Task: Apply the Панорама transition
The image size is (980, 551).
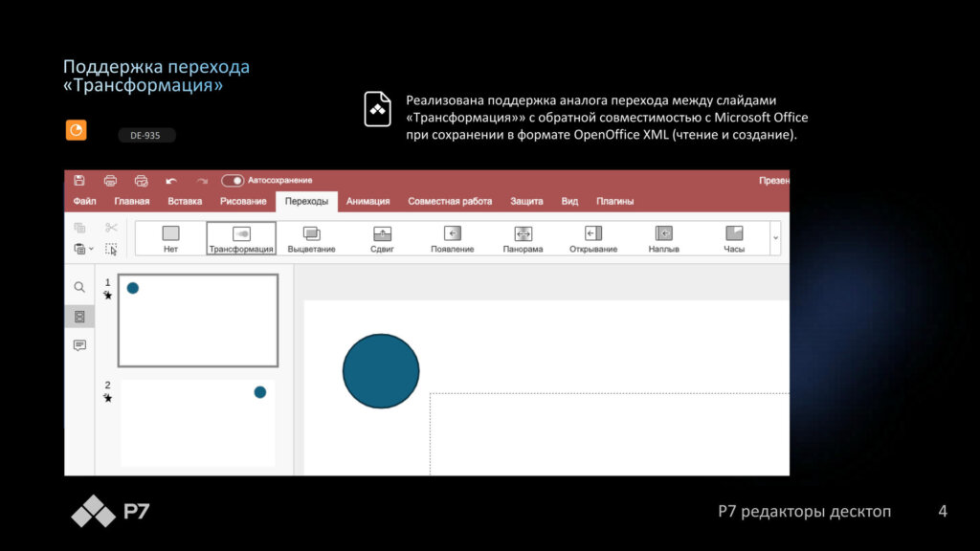Action: [x=523, y=238]
